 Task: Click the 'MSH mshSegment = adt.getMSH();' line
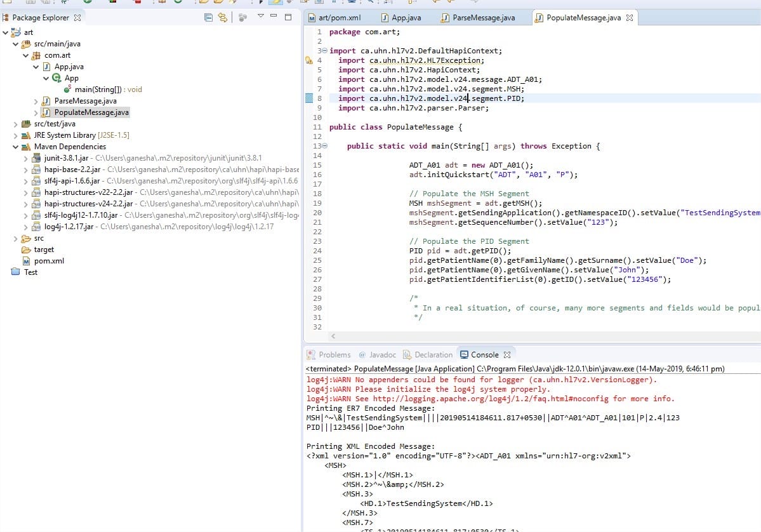(475, 203)
